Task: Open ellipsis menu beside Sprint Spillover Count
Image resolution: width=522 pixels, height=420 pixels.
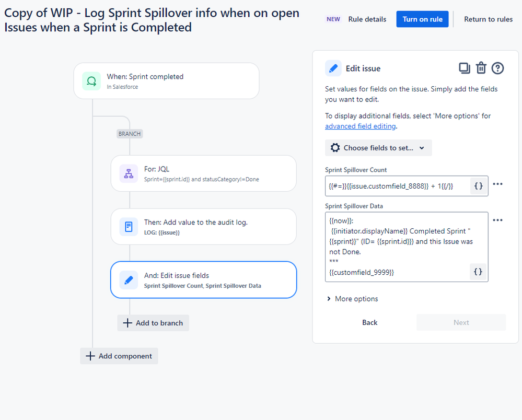Action: [497, 184]
